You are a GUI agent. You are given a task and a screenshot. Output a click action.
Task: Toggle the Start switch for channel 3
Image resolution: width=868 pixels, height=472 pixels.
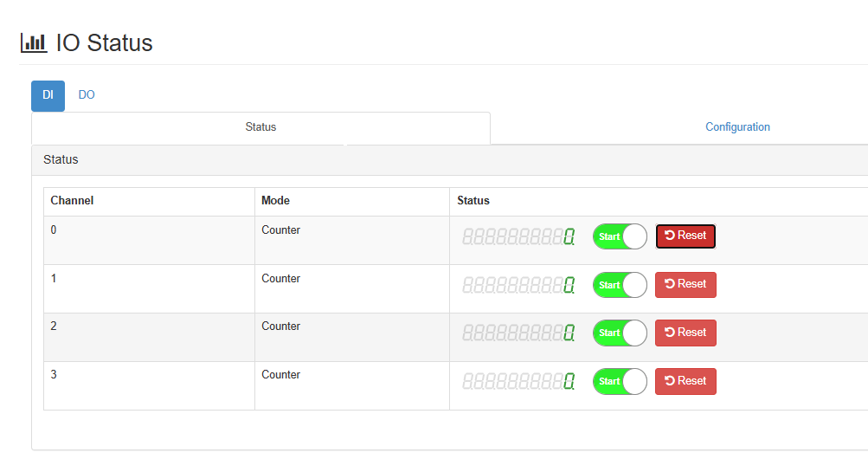[x=620, y=381]
